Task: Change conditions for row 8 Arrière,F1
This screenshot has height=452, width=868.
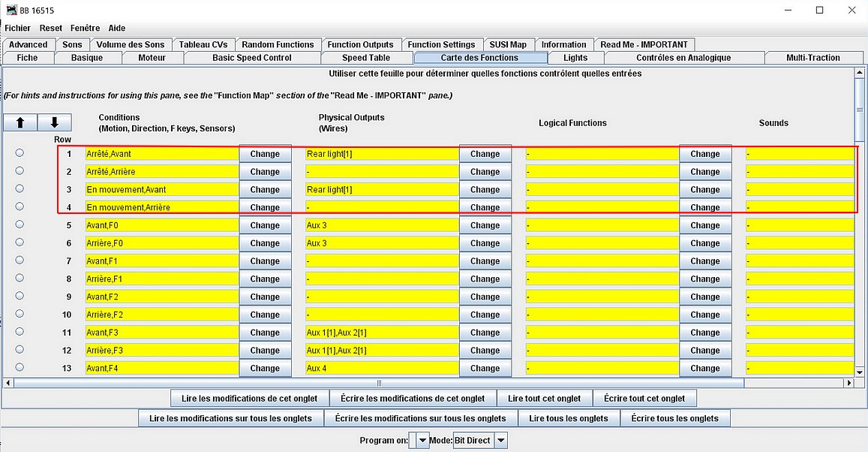Action: [265, 279]
